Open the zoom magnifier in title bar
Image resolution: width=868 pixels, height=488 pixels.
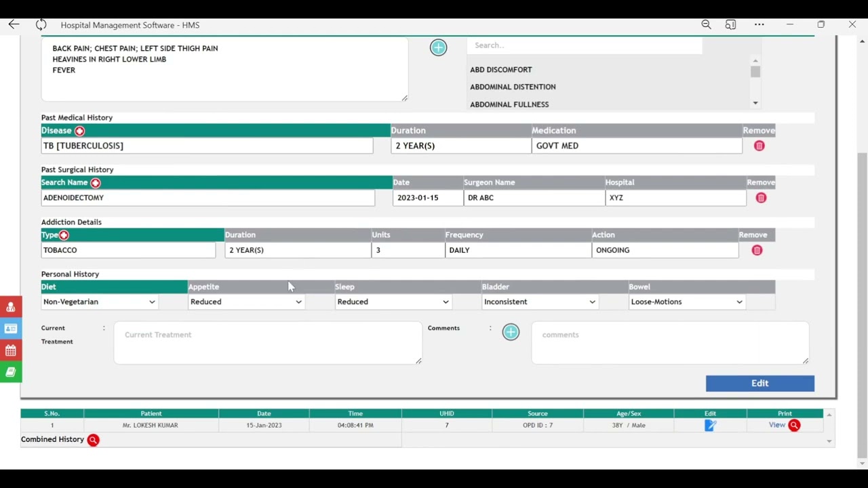(x=706, y=24)
